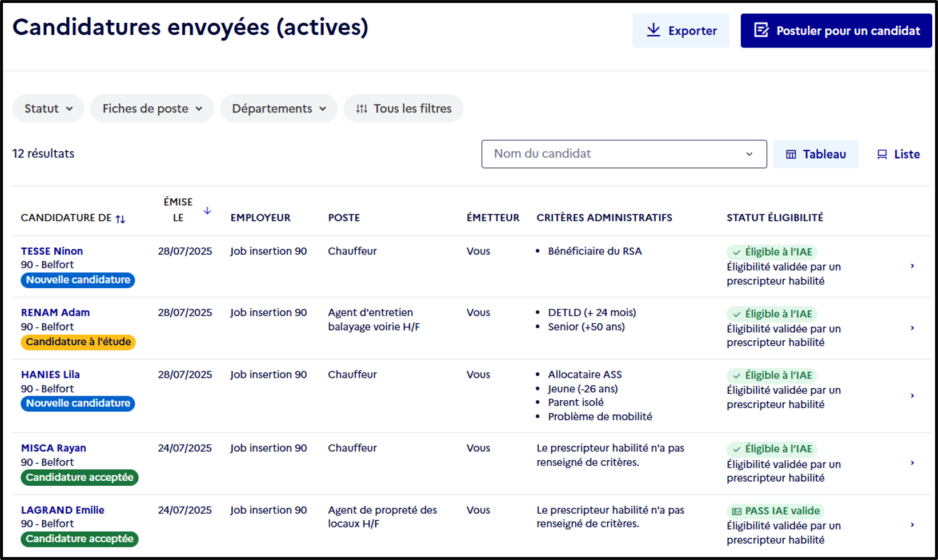The width and height of the screenshot is (938, 560).
Task: Click the Statut éligibilité column header
Action: coord(775,218)
